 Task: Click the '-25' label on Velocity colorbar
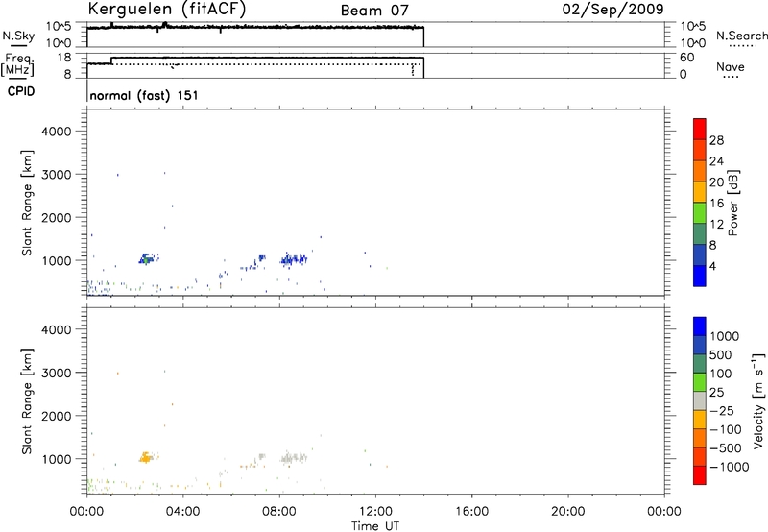722,411
